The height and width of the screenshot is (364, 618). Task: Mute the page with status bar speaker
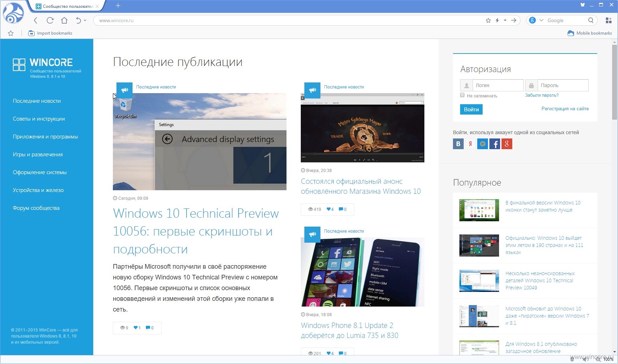click(x=586, y=359)
